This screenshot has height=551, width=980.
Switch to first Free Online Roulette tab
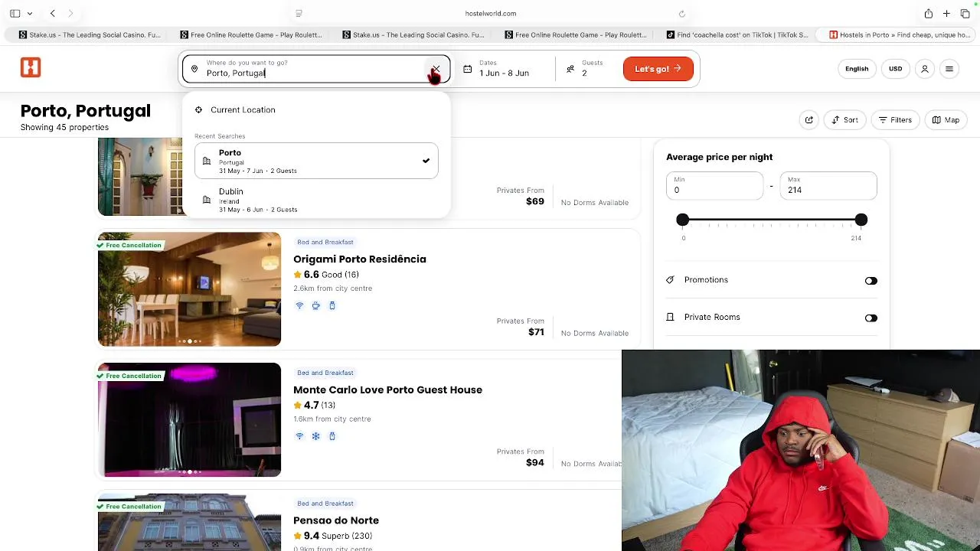(251, 34)
